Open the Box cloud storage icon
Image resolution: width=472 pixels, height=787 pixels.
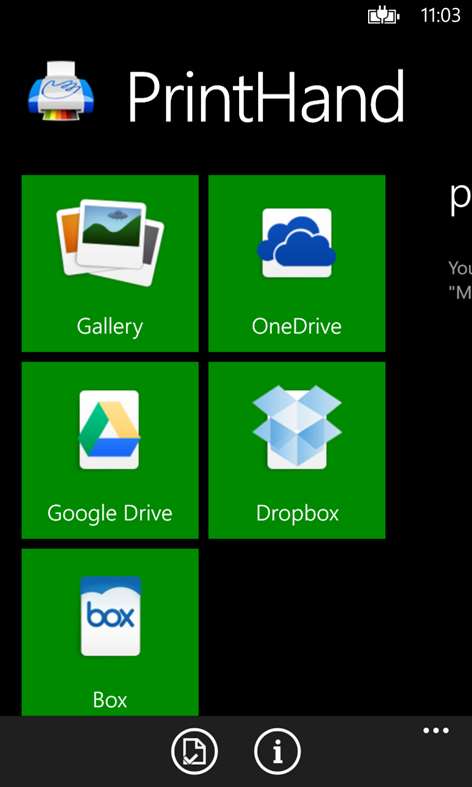pyautogui.click(x=110, y=616)
